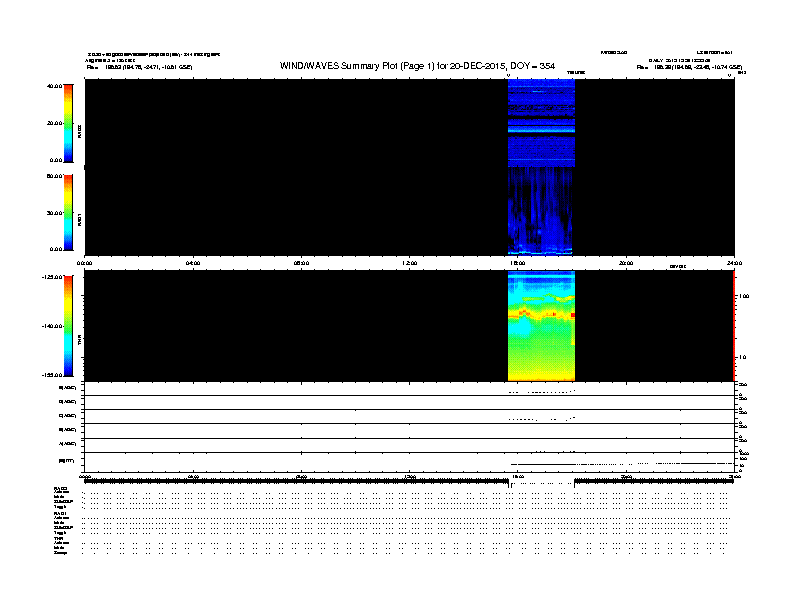792x612 pixels.
Task: Click the 00:00 label below the RAD1 panel
Action: (x=84, y=263)
